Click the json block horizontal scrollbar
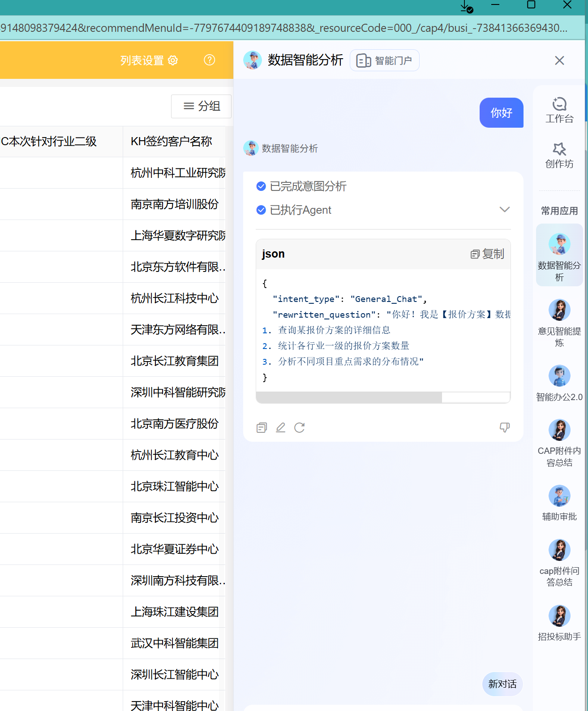The width and height of the screenshot is (588, 711). tap(349, 397)
